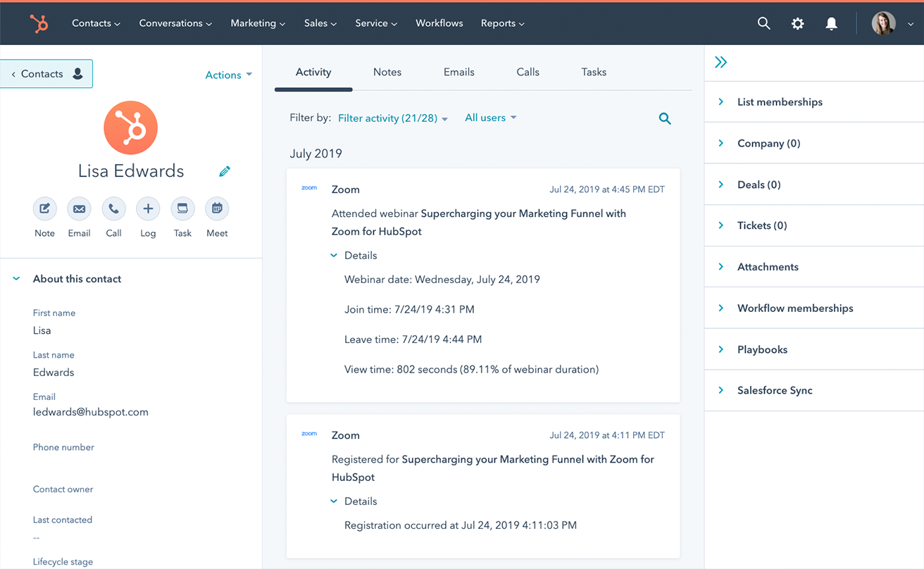Switch to the Emails tab
924x569 pixels.
(459, 72)
